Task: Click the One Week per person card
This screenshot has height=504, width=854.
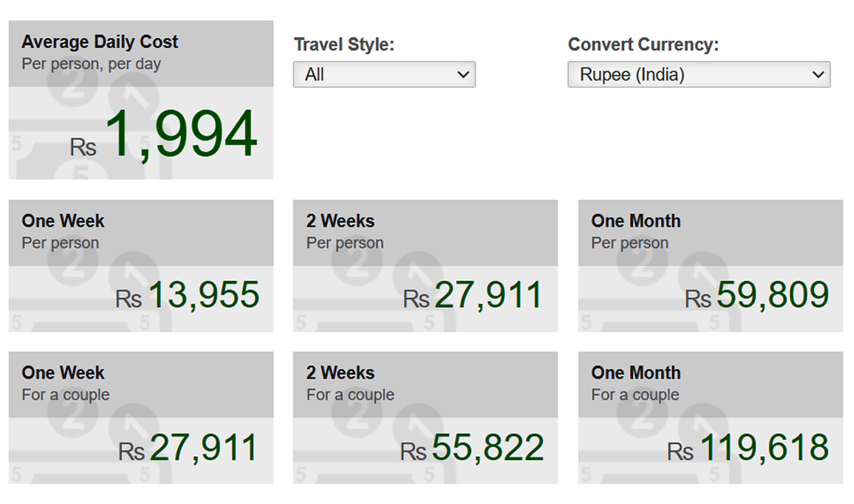Action: (x=141, y=266)
